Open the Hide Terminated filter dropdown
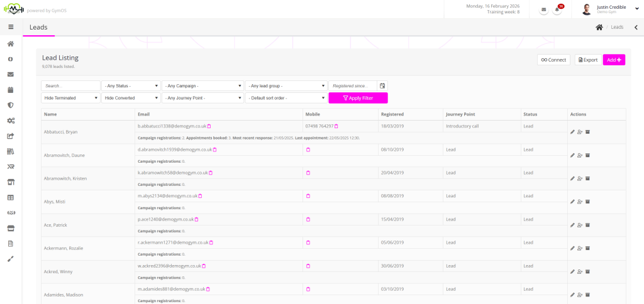Image resolution: width=644 pixels, height=304 pixels. coord(70,98)
